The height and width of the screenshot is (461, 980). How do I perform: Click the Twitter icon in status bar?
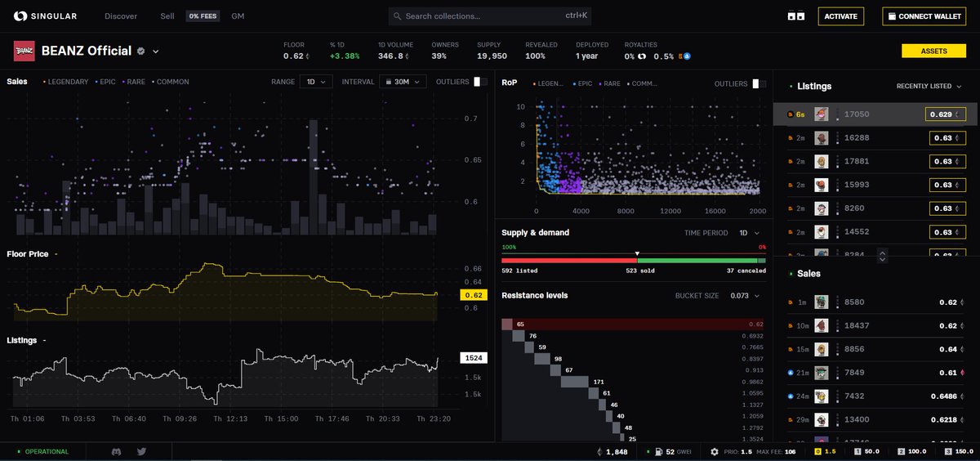click(141, 451)
